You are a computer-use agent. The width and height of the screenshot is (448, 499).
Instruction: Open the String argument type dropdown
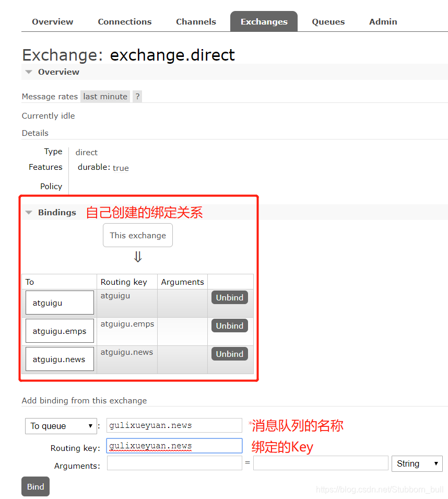click(417, 463)
